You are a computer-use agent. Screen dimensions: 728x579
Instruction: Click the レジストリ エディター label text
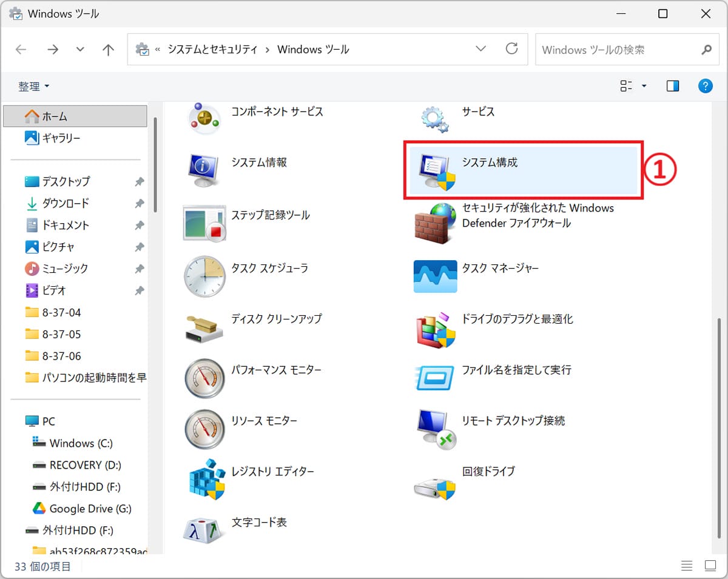click(273, 471)
